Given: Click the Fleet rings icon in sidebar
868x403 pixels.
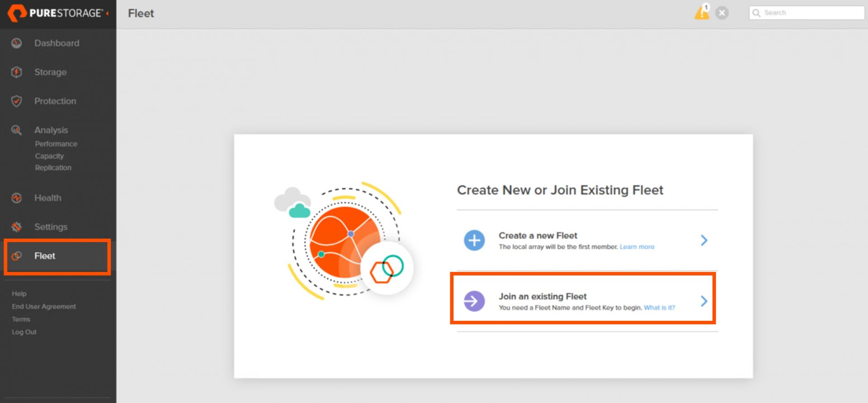Looking at the screenshot, I should [17, 256].
